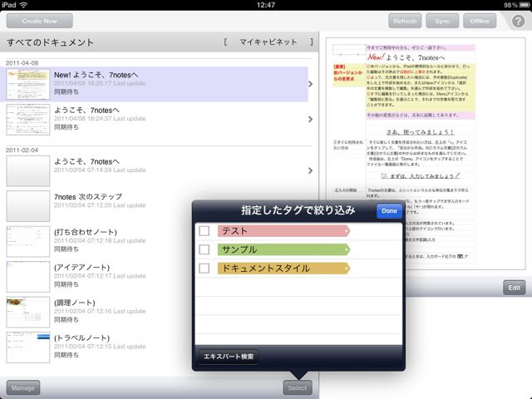
Task: Select the green サンプル tag label
Action: tap(283, 249)
